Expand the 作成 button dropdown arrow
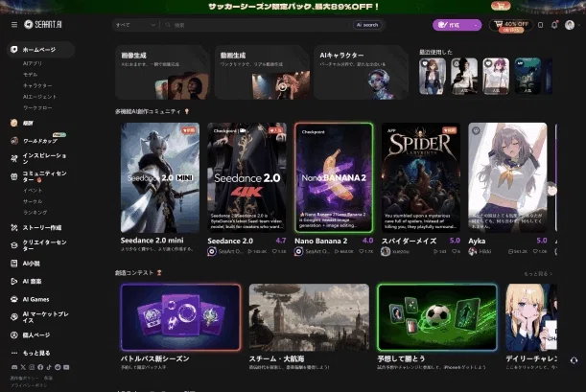This screenshot has width=586, height=392. (476, 25)
